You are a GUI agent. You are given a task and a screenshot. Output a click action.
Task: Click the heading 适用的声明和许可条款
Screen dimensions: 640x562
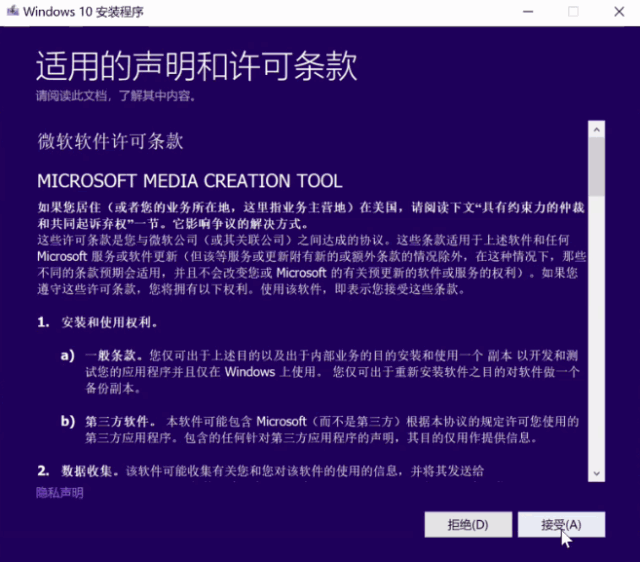pyautogui.click(x=197, y=66)
